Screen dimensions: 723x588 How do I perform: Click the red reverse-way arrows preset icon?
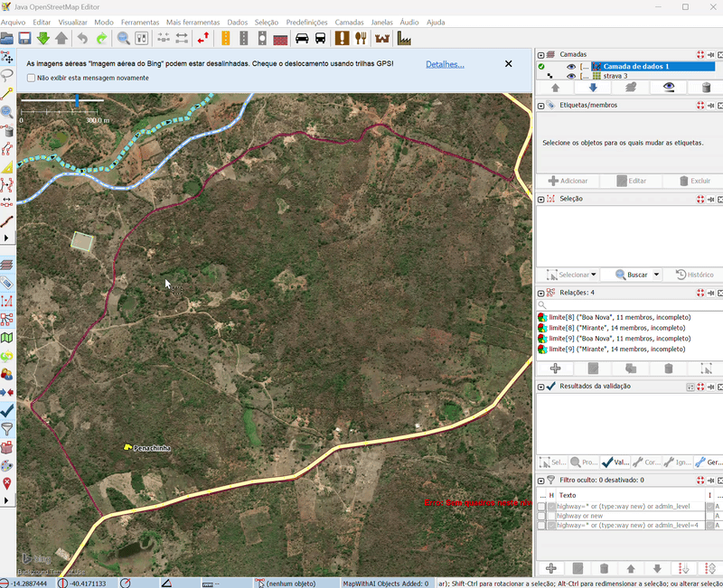(x=203, y=38)
